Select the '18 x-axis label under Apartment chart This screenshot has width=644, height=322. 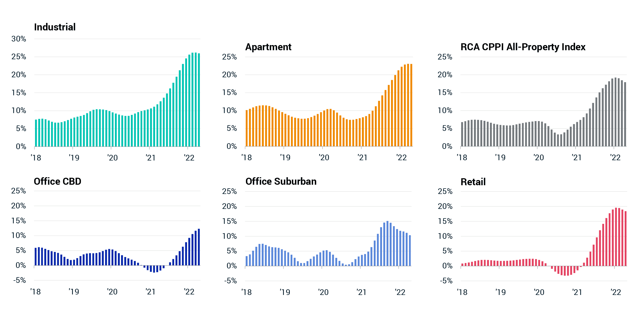pyautogui.click(x=247, y=157)
